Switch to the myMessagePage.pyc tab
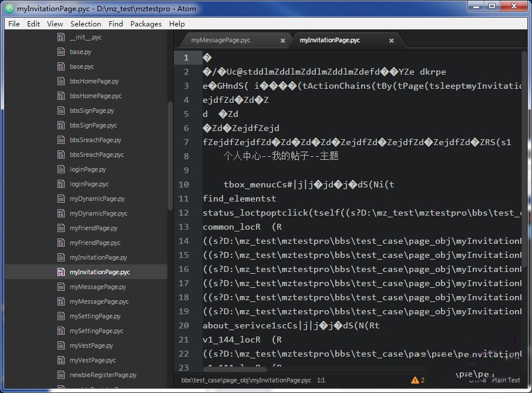Screen dimensions: 532x393 pyautogui.click(x=221, y=40)
